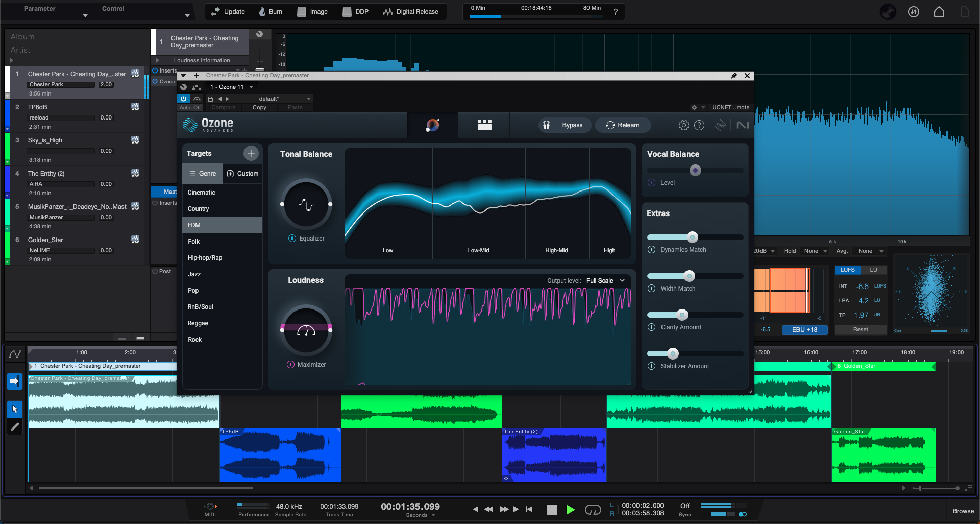Switch to Ozone module chain view
The height and width of the screenshot is (524, 980).
coord(484,125)
